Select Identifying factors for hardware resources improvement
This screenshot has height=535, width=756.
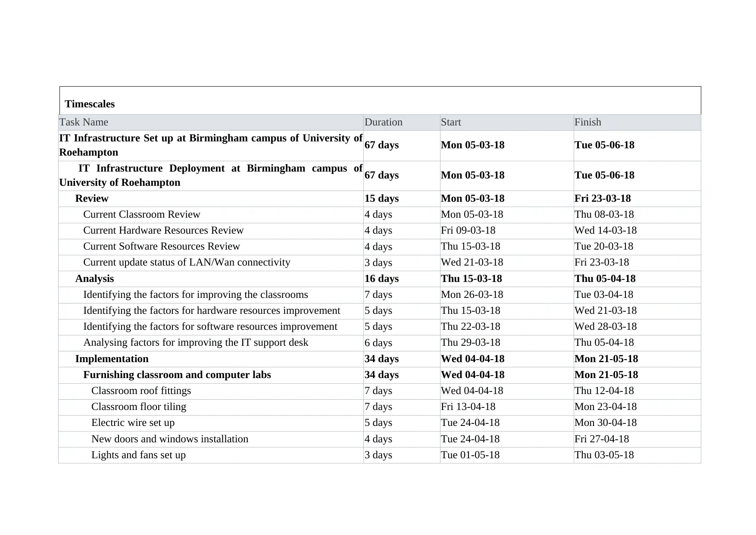click(x=212, y=310)
